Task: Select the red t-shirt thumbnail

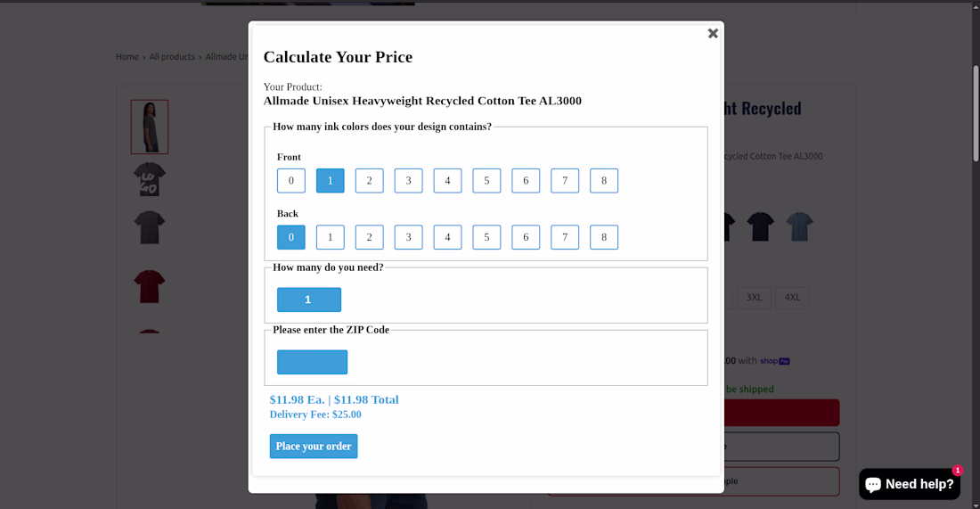Action: coord(150,286)
